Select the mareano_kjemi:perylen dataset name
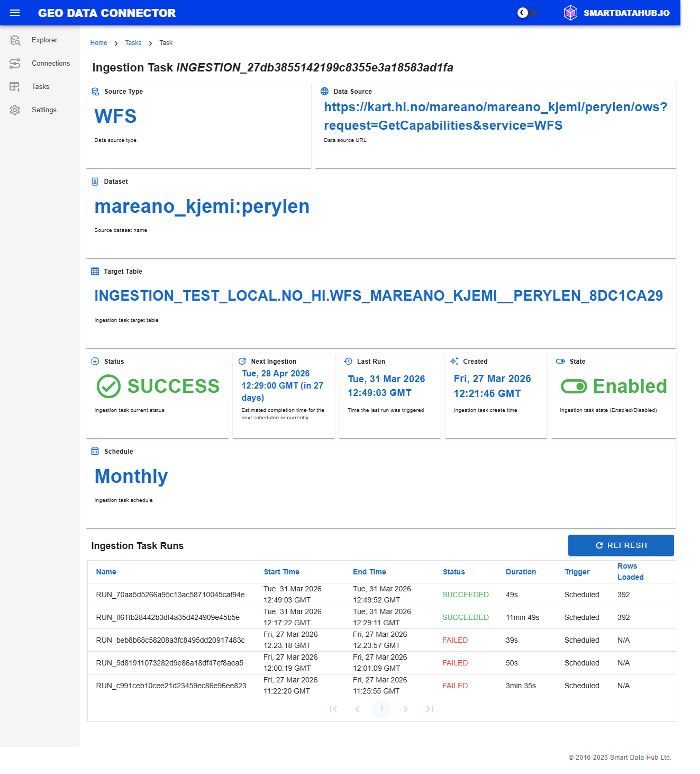Image resolution: width=700 pixels, height=774 pixels. coord(202,206)
